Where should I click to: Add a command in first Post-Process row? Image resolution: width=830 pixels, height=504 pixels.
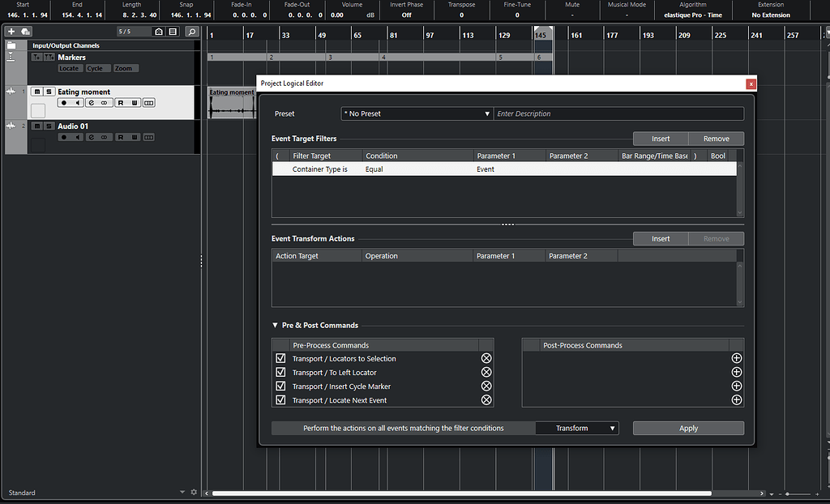click(x=736, y=358)
